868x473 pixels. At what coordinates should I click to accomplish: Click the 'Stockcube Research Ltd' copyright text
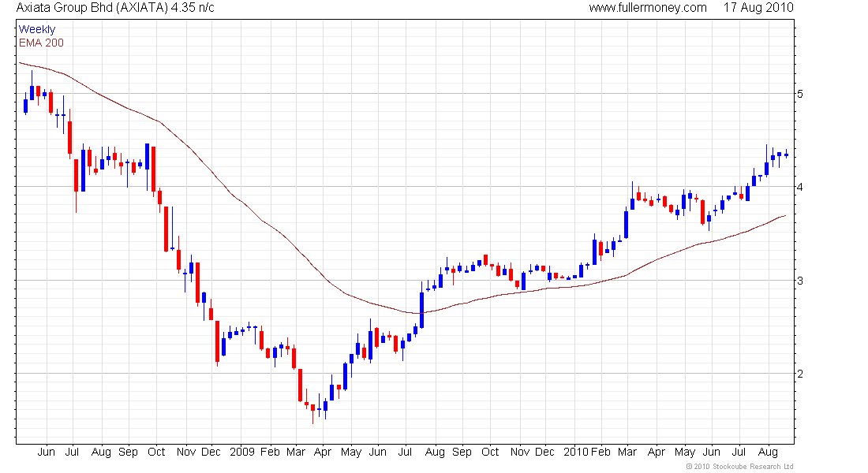tap(740, 467)
